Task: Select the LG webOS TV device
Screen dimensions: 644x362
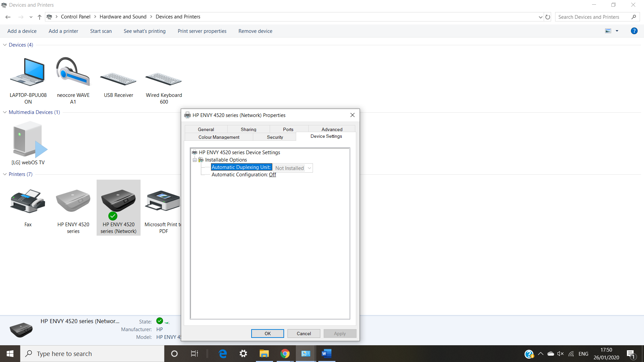Action: 28,141
